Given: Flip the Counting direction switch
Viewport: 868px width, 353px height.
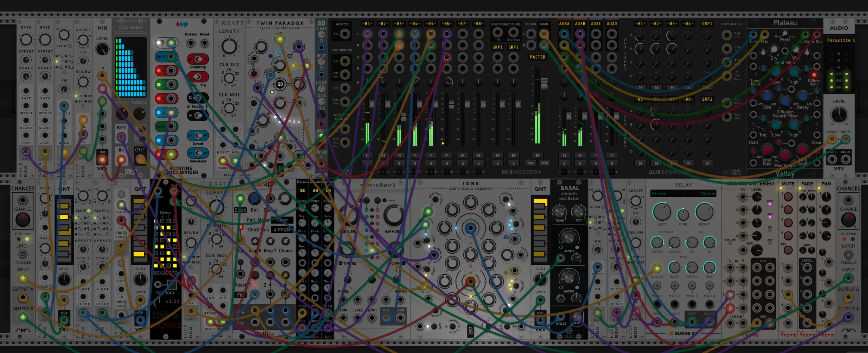Looking at the screenshot, I should (198, 59).
